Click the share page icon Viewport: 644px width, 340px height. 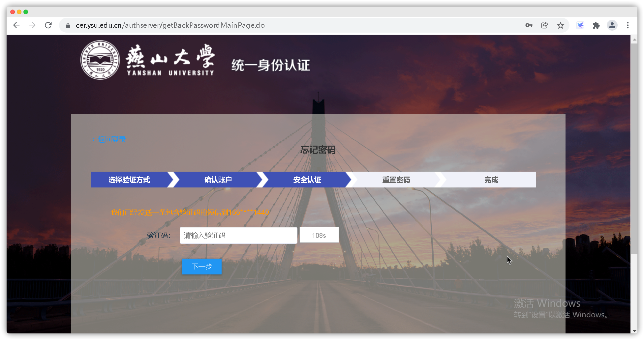[x=544, y=25]
